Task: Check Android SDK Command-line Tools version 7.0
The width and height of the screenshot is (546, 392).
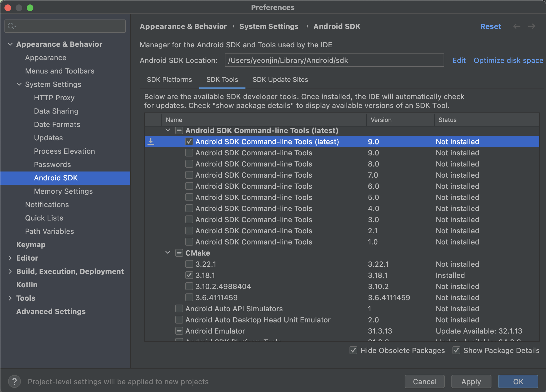Action: coord(189,175)
